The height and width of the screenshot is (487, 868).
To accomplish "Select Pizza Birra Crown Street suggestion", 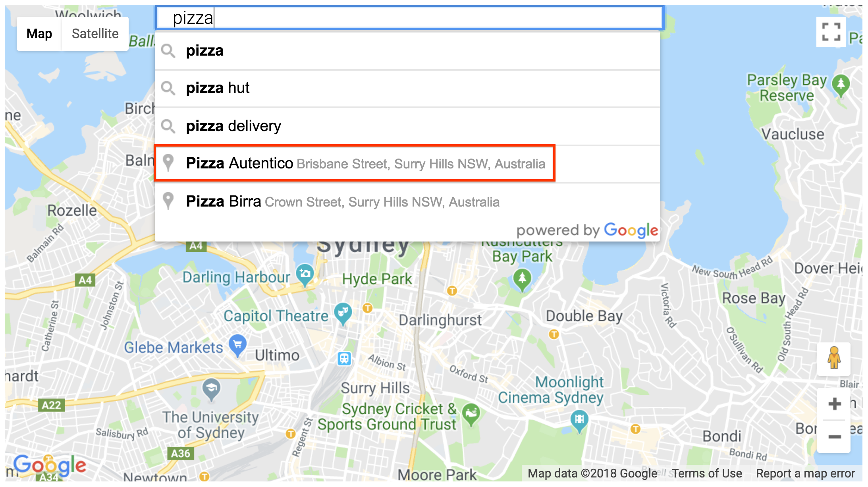I will coord(408,201).
